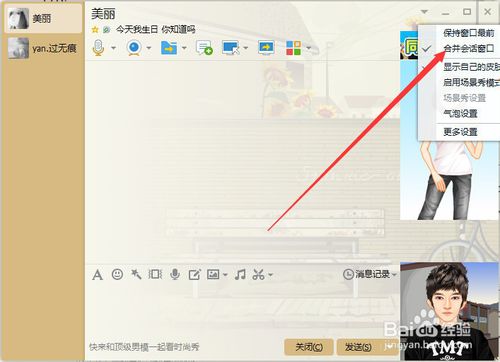Expand the apps grid dropdown arrow
Image resolution: width=500 pixels, height=362 pixels.
tap(309, 48)
